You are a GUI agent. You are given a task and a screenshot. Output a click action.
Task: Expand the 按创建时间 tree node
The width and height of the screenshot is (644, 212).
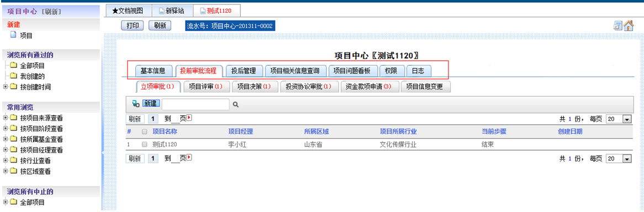click(5, 87)
